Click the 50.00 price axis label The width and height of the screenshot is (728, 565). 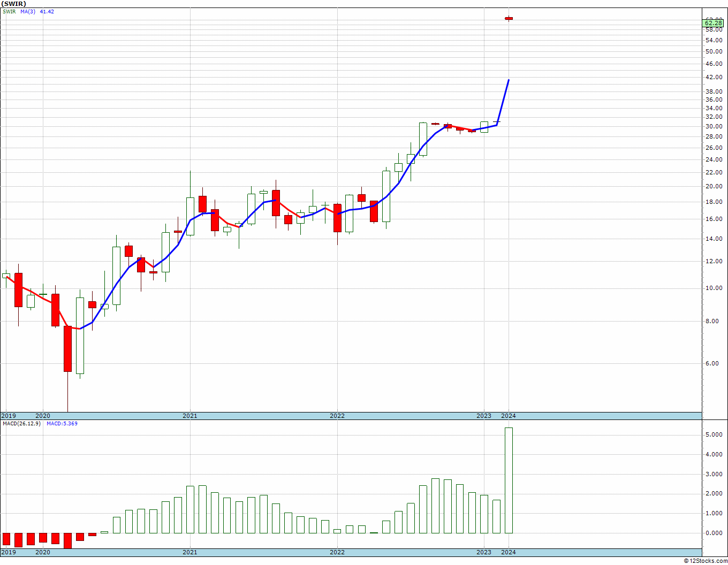[714, 52]
